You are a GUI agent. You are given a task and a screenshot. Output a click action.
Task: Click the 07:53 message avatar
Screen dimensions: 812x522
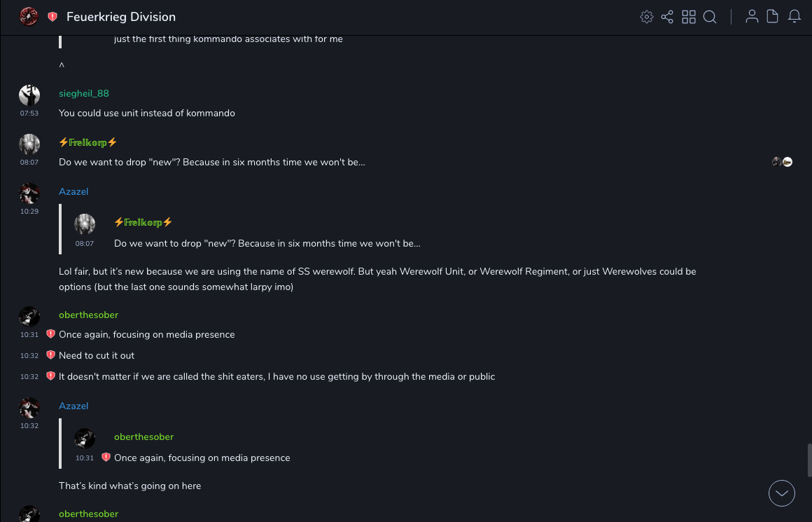[29, 95]
